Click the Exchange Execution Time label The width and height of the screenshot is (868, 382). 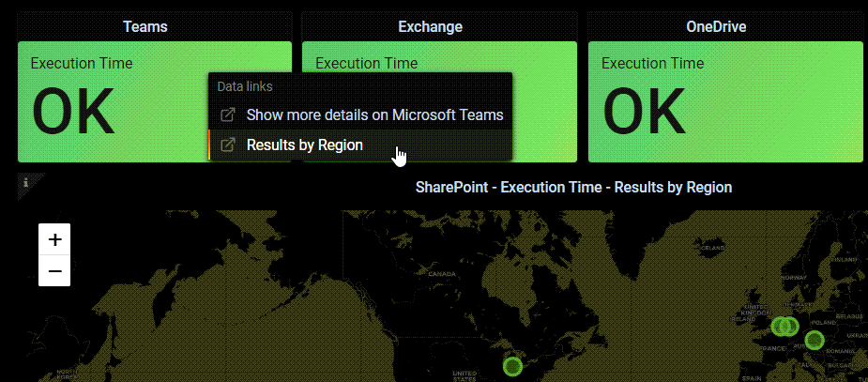pos(367,63)
